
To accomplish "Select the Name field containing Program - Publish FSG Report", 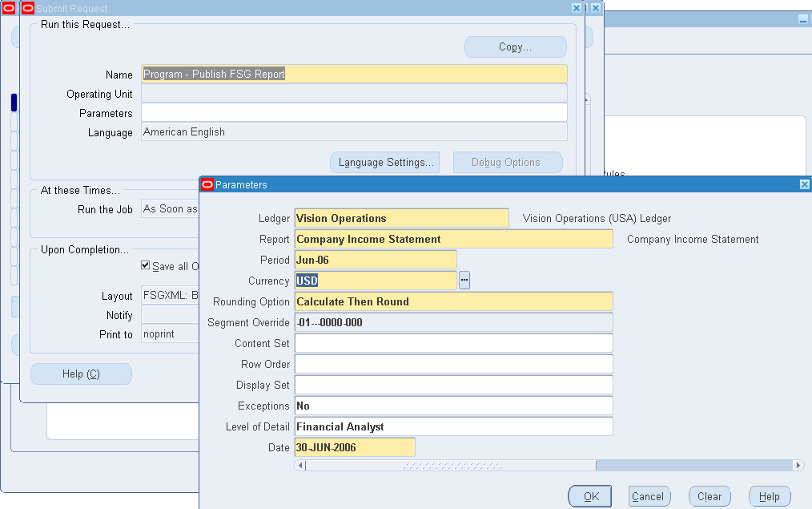I will coord(354,74).
